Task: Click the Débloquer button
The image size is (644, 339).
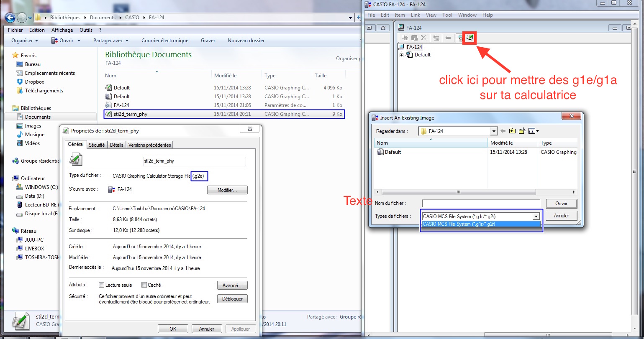Action: (232, 299)
